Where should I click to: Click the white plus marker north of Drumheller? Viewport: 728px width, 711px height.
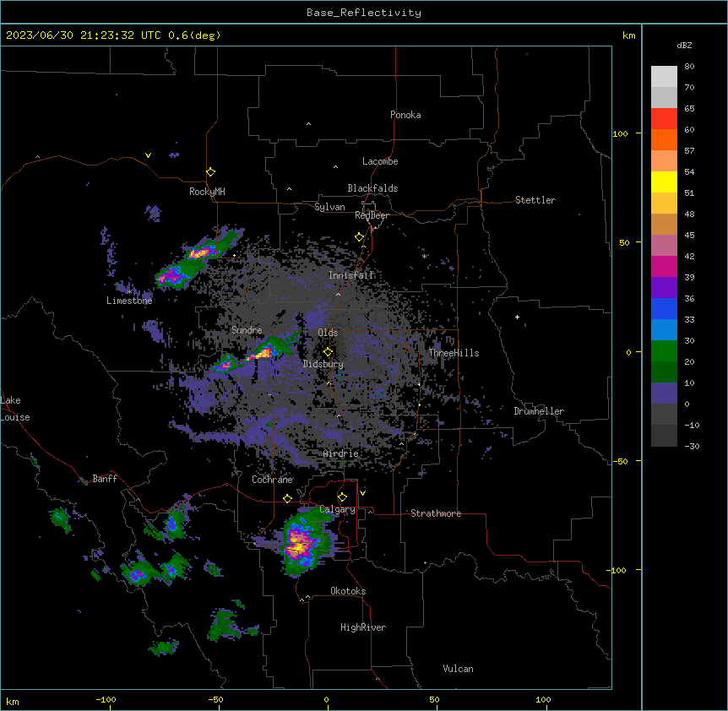517,317
